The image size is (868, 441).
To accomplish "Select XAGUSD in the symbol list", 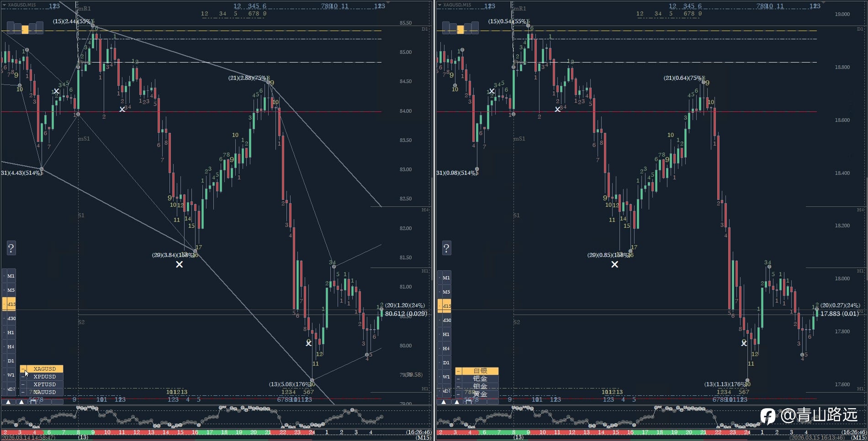I will [x=45, y=369].
